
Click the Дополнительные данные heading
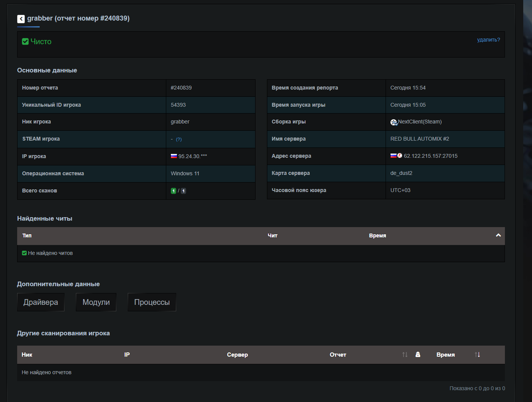[x=58, y=284]
